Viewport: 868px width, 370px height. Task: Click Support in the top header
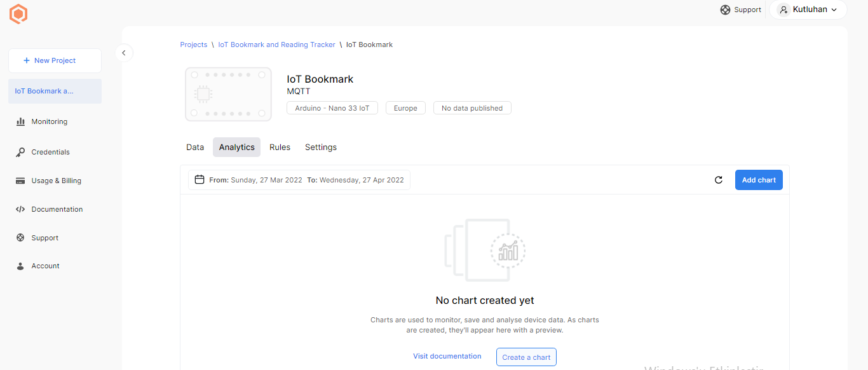pyautogui.click(x=741, y=10)
